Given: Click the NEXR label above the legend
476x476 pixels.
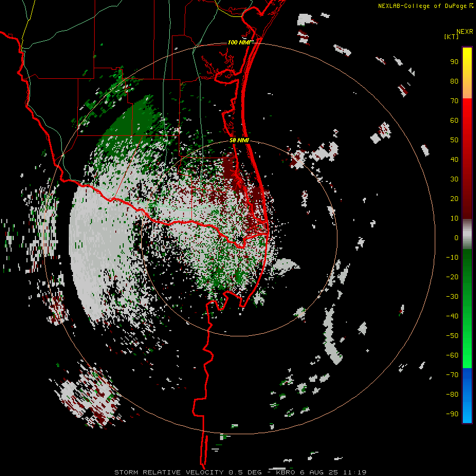Looking at the screenshot, I should pos(465,31).
